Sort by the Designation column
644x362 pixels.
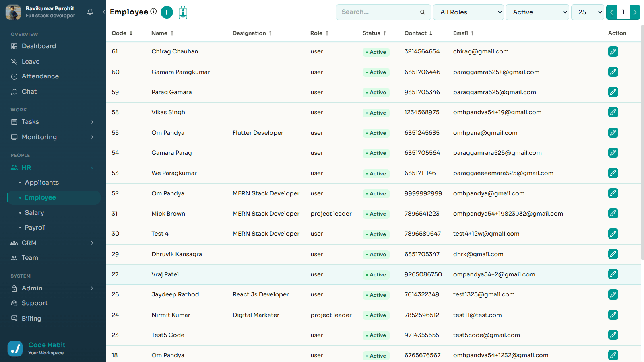[252, 33]
